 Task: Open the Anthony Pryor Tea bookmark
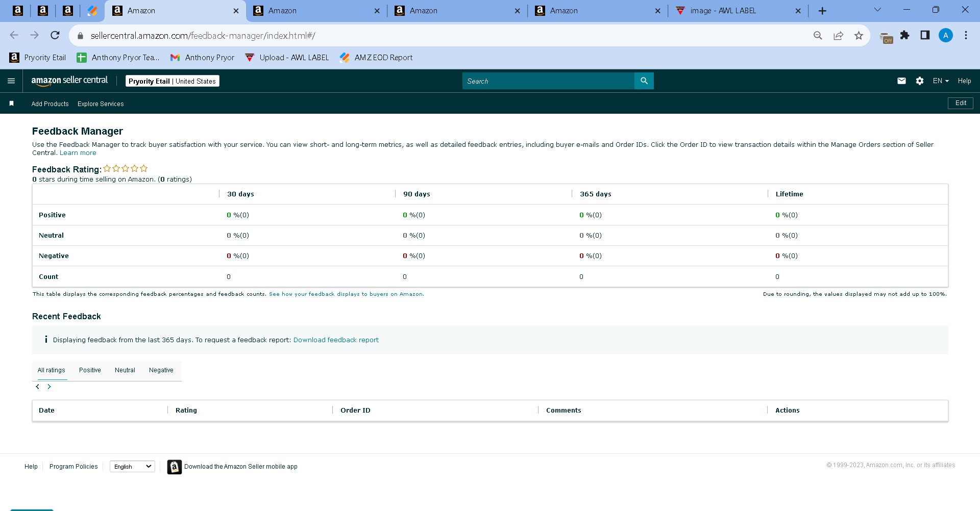coord(118,58)
